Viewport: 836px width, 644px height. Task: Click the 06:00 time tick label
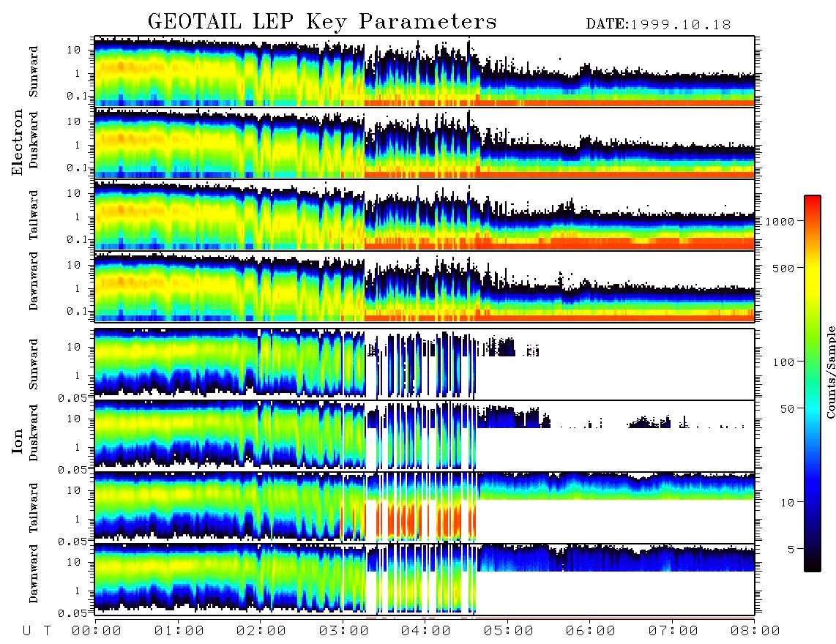(x=591, y=632)
